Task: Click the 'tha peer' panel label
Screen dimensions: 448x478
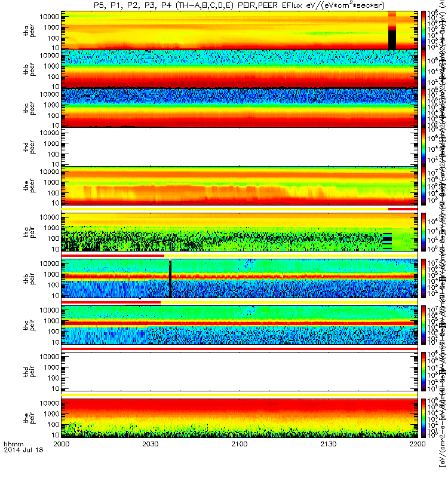Action: tap(29, 31)
